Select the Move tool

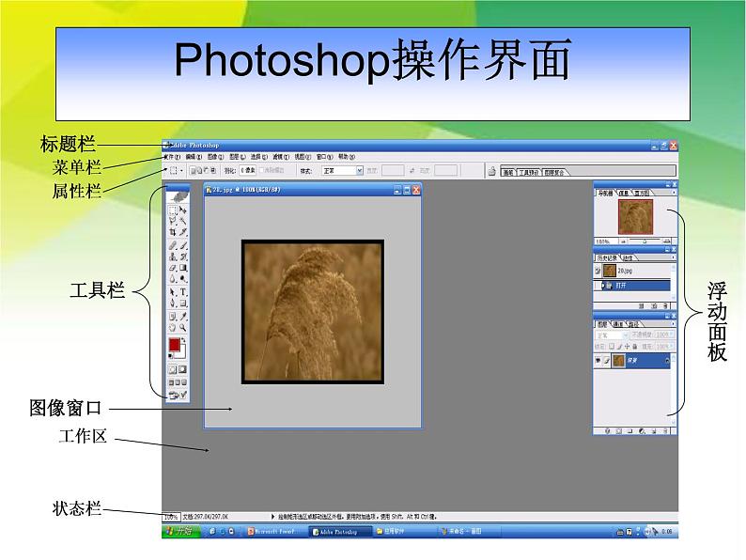[183, 210]
